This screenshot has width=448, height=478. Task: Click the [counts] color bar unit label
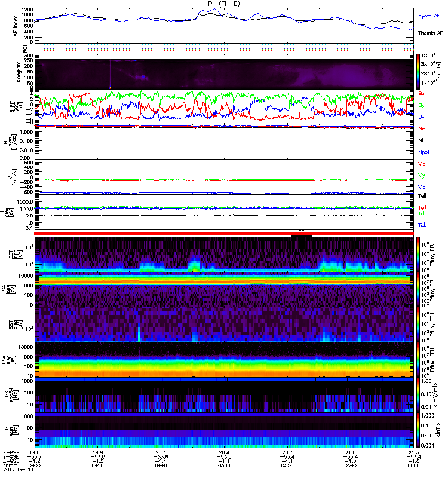[439, 72]
